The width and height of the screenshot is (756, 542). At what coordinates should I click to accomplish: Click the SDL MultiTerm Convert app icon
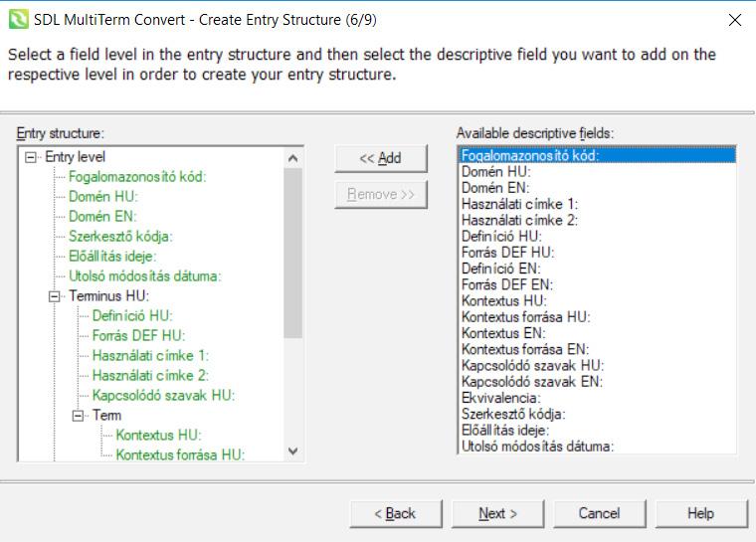(x=18, y=20)
